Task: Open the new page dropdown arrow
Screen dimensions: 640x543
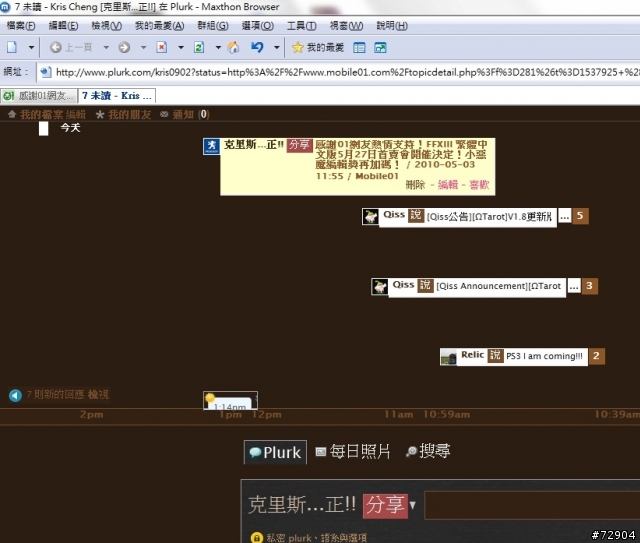Action: [x=31, y=47]
